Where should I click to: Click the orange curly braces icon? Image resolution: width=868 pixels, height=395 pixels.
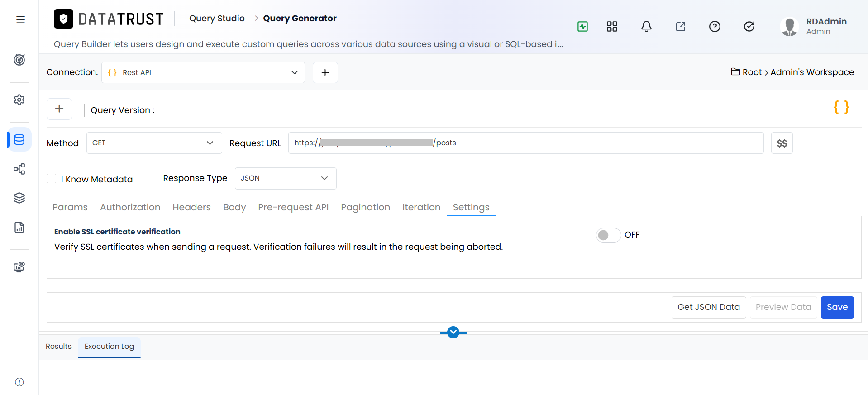click(x=841, y=107)
